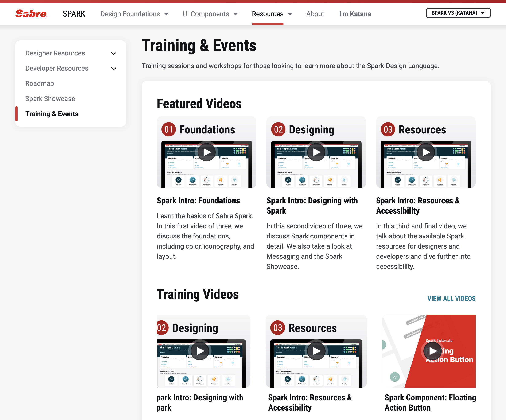Open the About page
The width and height of the screenshot is (506, 420).
click(x=315, y=14)
